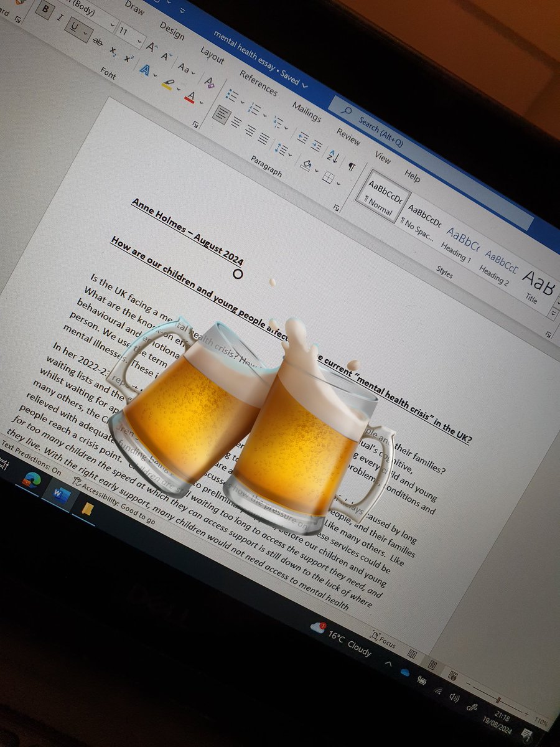The height and width of the screenshot is (747, 560).
Task: Select the No Spacing style
Action: pos(422,221)
